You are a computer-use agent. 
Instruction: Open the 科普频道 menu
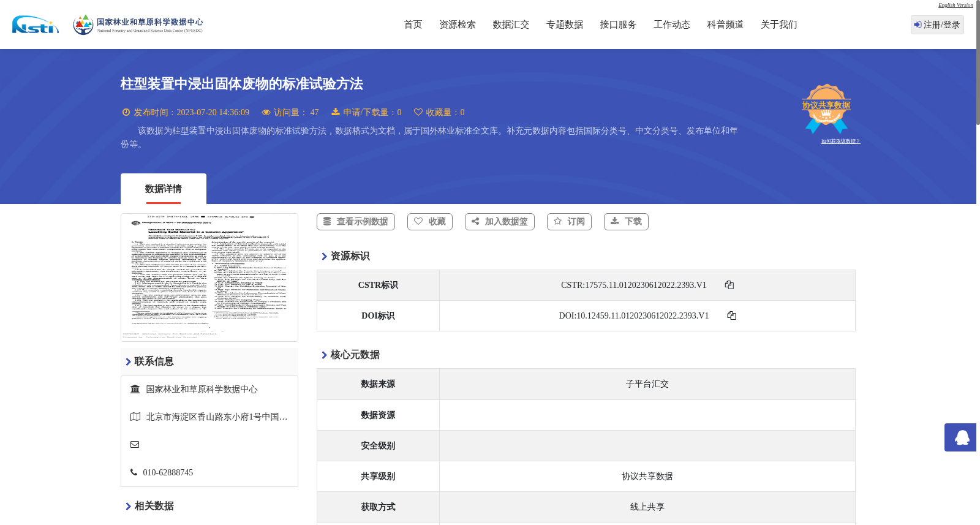pos(725,25)
